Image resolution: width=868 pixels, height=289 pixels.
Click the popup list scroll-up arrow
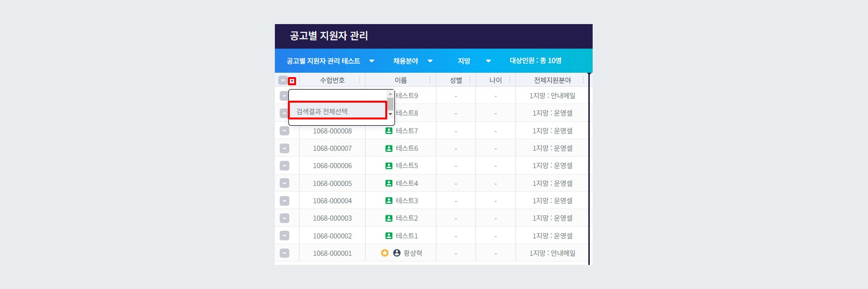391,94
